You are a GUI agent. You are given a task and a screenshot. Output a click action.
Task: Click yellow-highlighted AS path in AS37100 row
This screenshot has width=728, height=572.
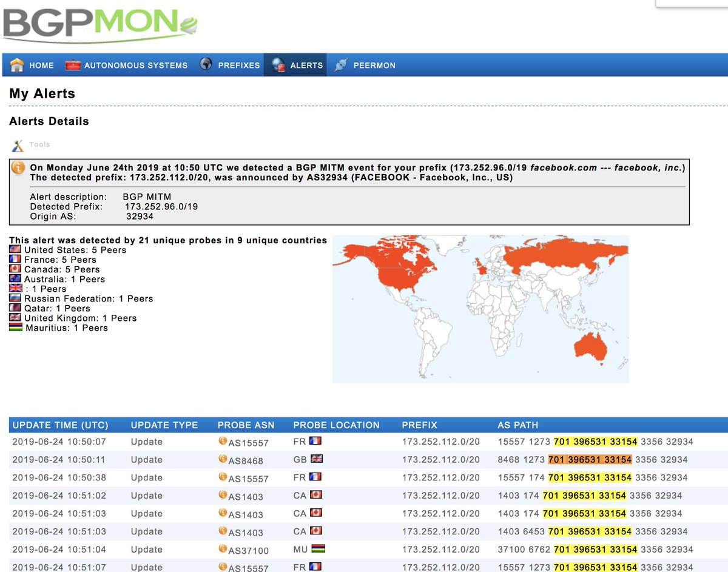point(595,550)
